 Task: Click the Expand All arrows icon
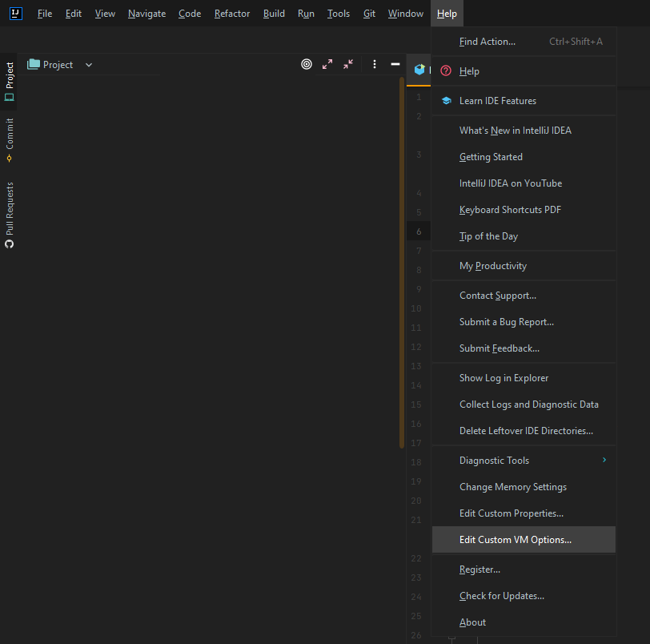327,64
